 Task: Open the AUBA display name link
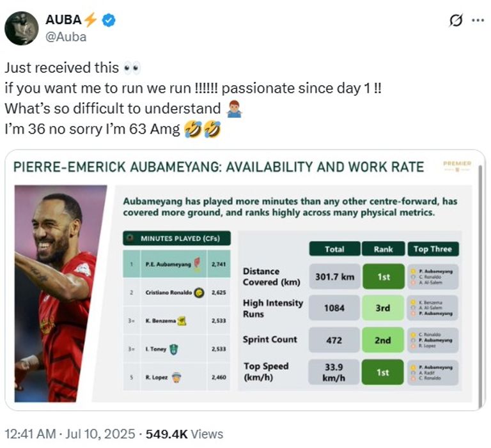[63, 20]
